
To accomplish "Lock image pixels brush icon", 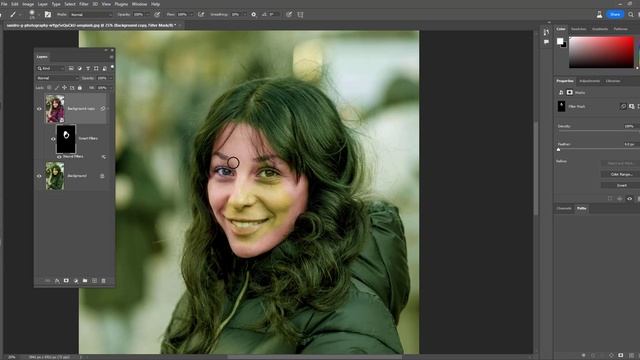I will pos(57,87).
